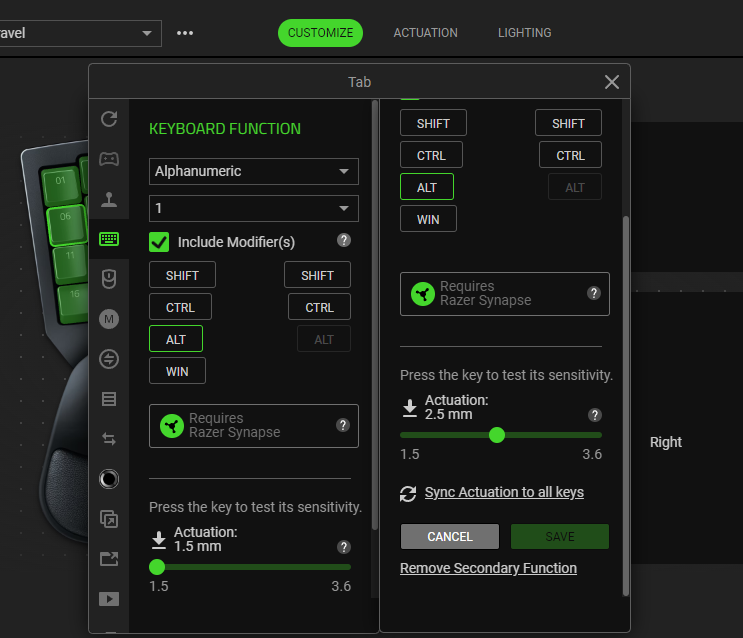
Task: Expand the key value dropdown showing 1
Action: (254, 208)
